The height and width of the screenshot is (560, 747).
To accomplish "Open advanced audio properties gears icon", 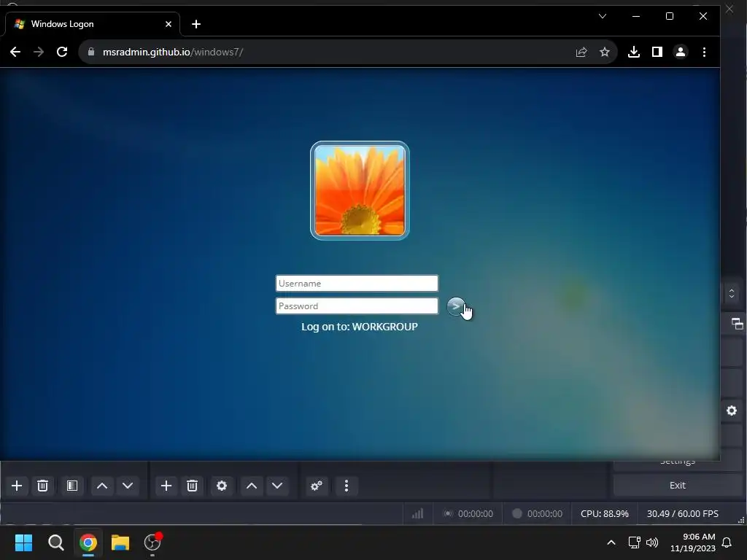I will pyautogui.click(x=317, y=486).
